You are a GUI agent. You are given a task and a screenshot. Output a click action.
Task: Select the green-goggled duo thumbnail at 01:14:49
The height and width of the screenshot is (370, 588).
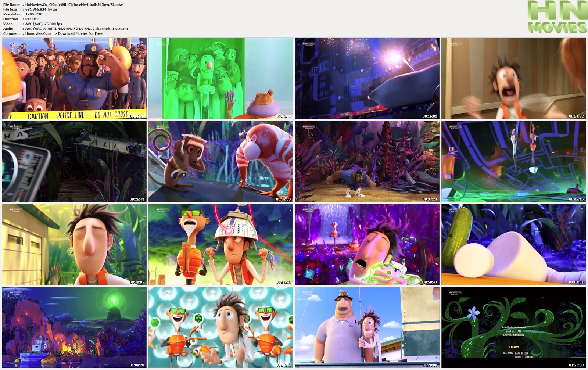(x=220, y=328)
